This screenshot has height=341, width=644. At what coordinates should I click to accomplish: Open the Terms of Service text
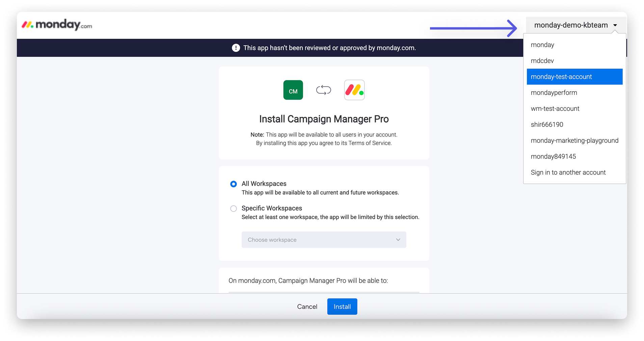click(x=370, y=143)
